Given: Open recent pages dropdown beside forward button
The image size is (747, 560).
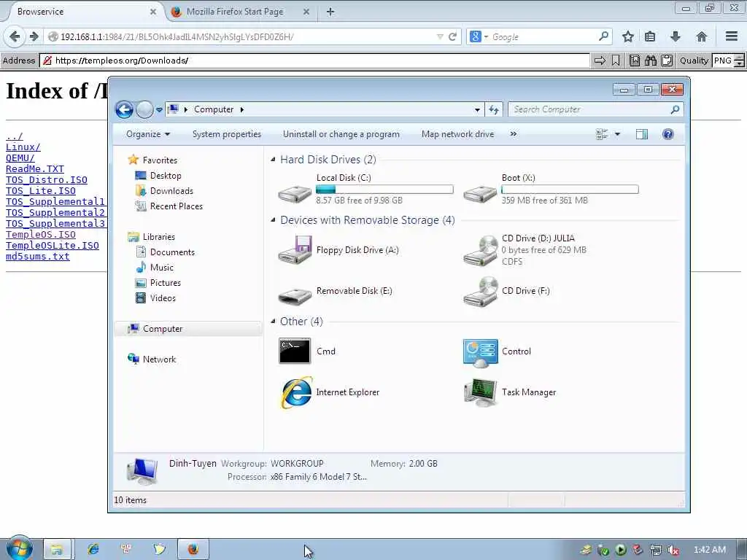Looking at the screenshot, I should [x=159, y=109].
